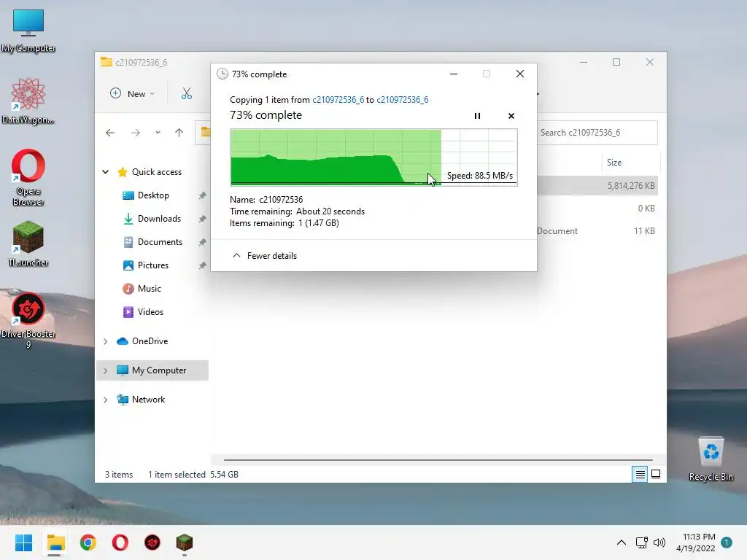
Task: Open the Opera Browser desktop shortcut
Action: point(28,177)
